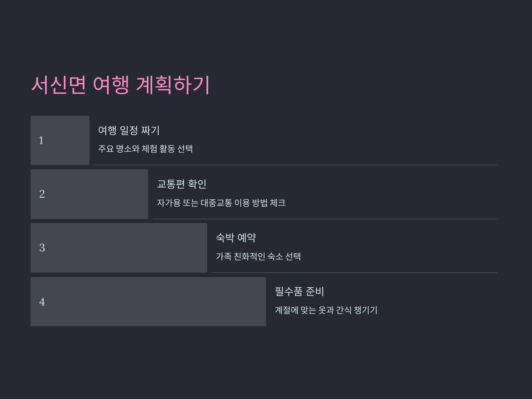Select the heading 교통편 확인
This screenshot has width=532, height=399.
click(x=182, y=184)
